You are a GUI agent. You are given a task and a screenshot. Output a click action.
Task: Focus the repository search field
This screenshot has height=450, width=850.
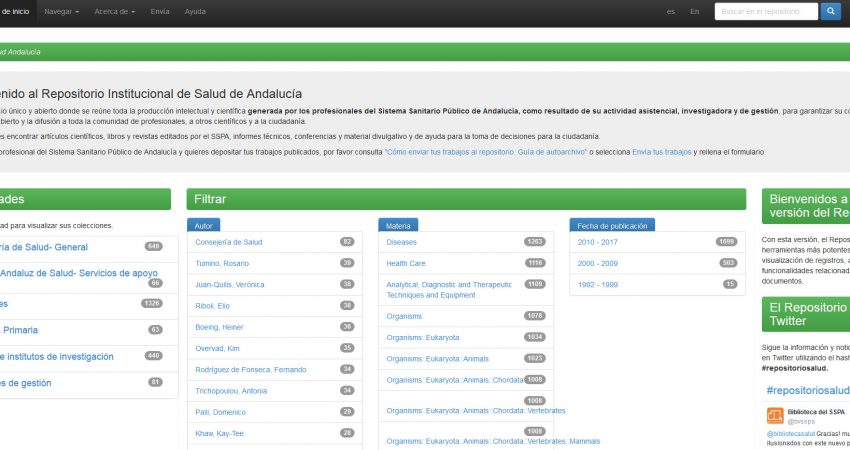(x=766, y=11)
